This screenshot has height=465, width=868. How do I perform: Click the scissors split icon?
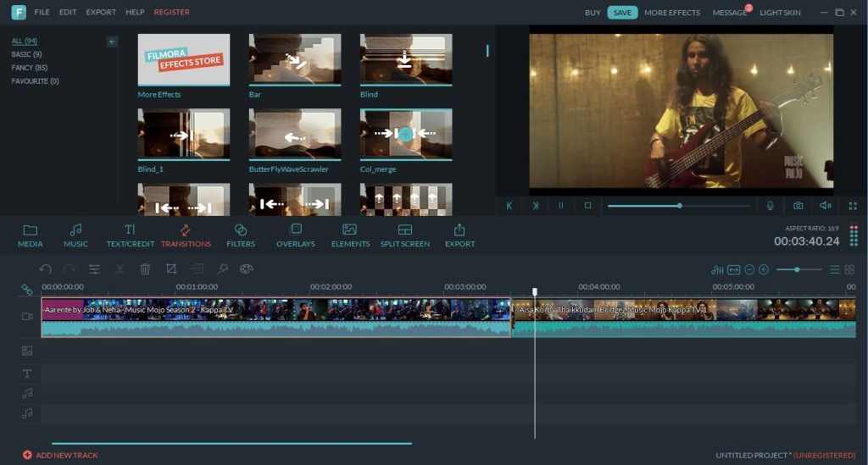(x=120, y=269)
